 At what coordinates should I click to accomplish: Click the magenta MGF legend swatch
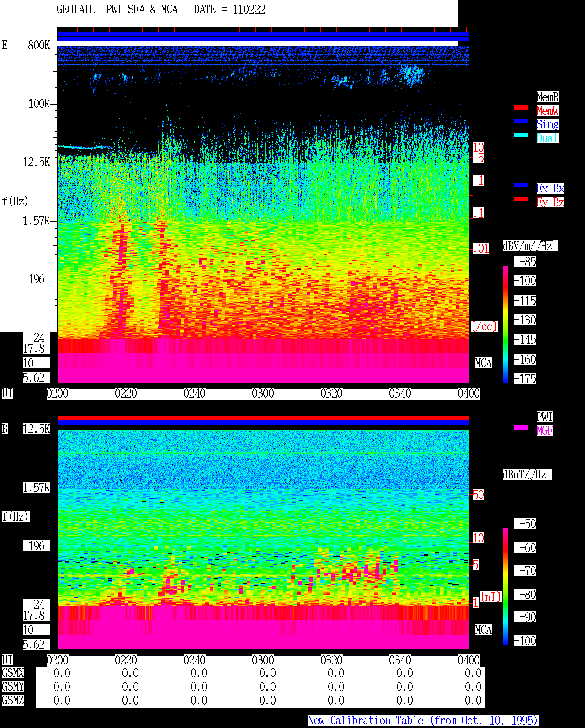[521, 427]
